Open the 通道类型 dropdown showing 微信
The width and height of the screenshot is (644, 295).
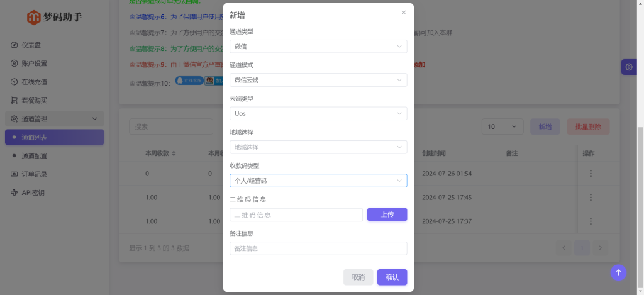[318, 47]
